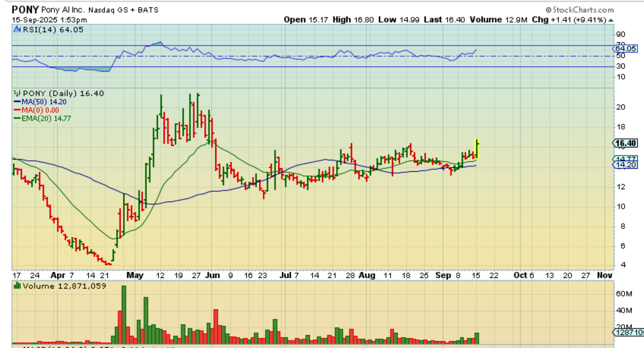The image size is (644, 348).
Task: Click the 40M mark on volume axis
Action: [624, 310]
